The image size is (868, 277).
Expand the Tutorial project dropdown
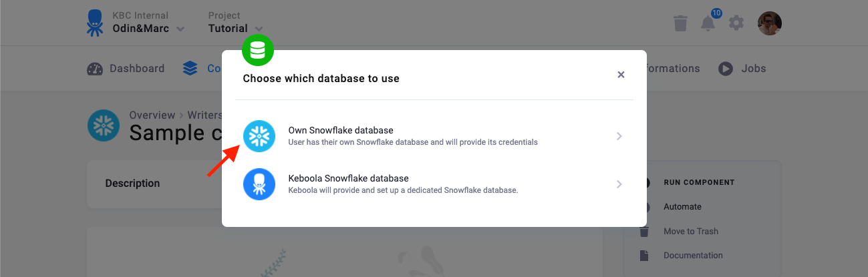pos(235,29)
